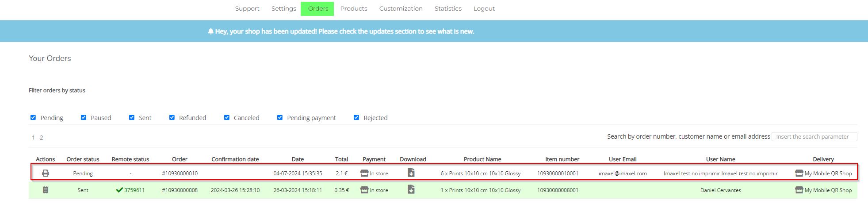Toggle the Paused filter checkbox
The width and height of the screenshot is (868, 204).
point(84,117)
